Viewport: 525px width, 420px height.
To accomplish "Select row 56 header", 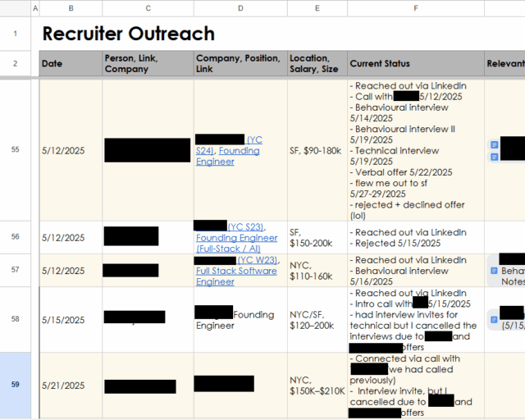I will [15, 237].
